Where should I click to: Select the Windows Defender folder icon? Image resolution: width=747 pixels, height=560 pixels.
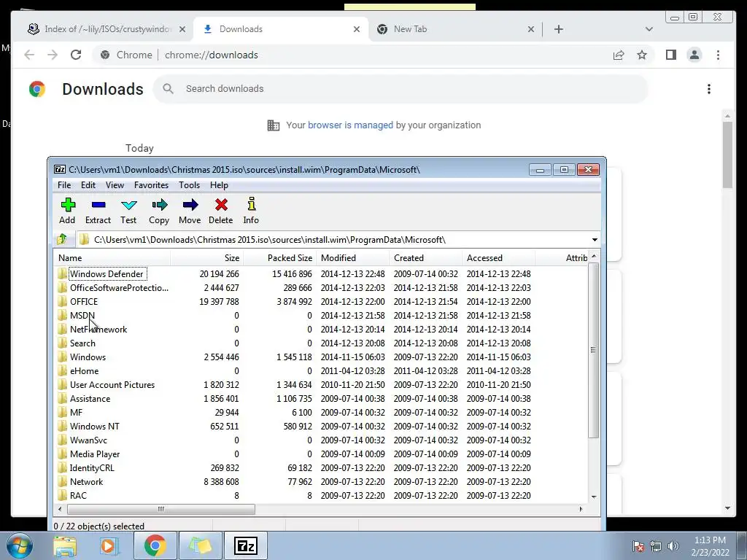pos(62,274)
